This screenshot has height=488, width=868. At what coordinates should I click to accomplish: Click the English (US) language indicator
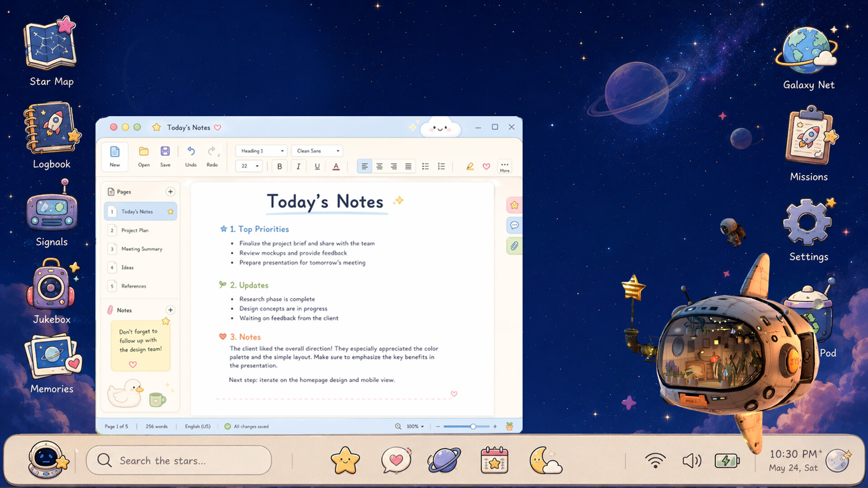click(198, 426)
